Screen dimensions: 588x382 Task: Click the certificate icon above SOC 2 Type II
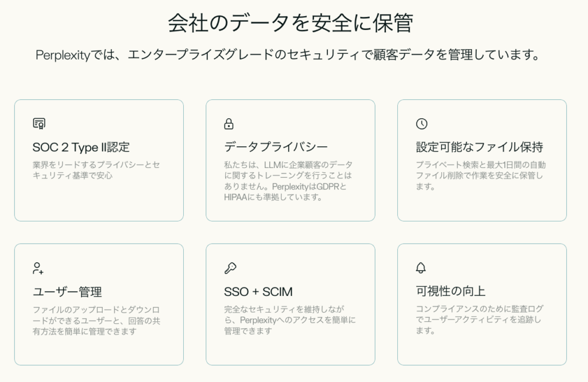coord(39,123)
